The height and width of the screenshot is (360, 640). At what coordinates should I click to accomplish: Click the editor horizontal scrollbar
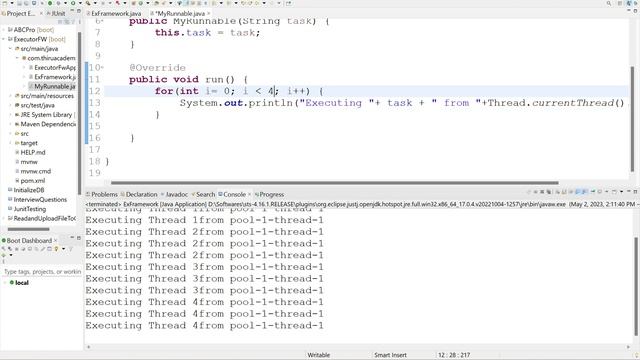[x=334, y=182]
